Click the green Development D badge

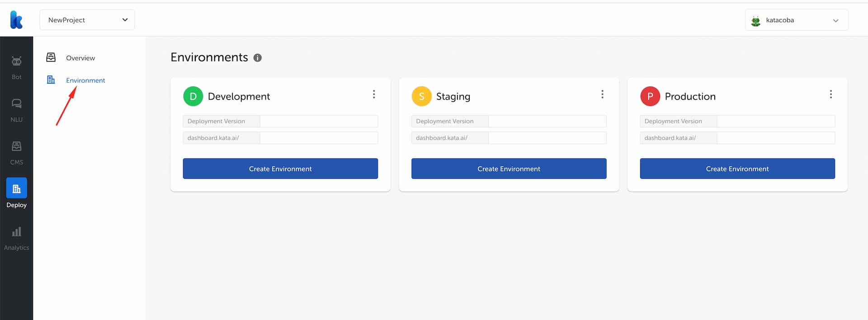click(193, 96)
